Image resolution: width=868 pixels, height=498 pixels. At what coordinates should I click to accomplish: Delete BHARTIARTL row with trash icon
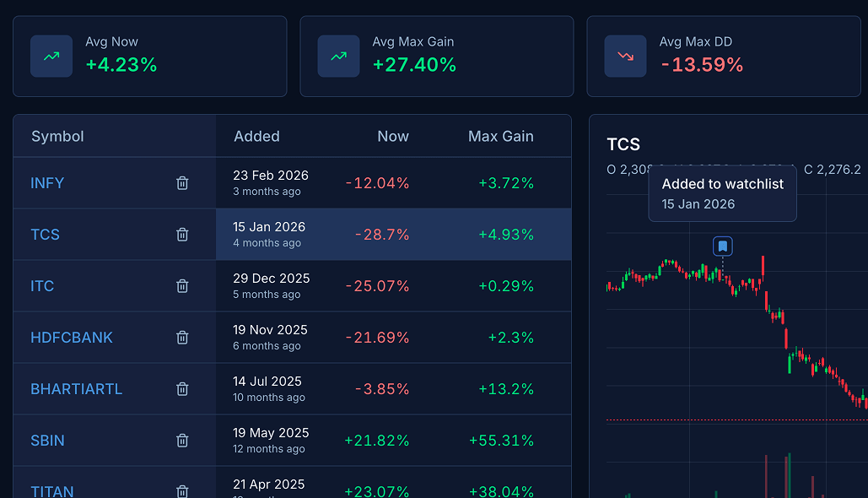click(x=182, y=389)
